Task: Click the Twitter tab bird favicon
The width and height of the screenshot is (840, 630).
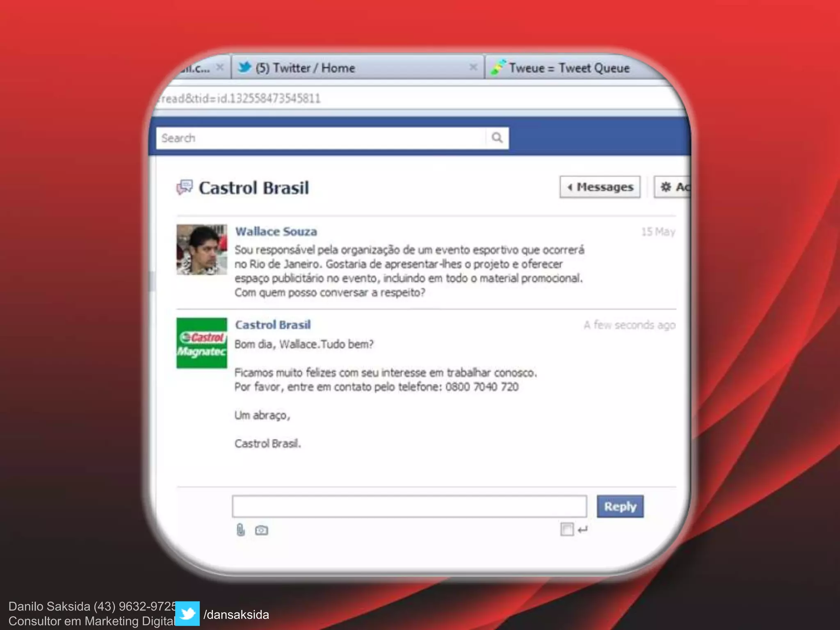Action: click(244, 67)
